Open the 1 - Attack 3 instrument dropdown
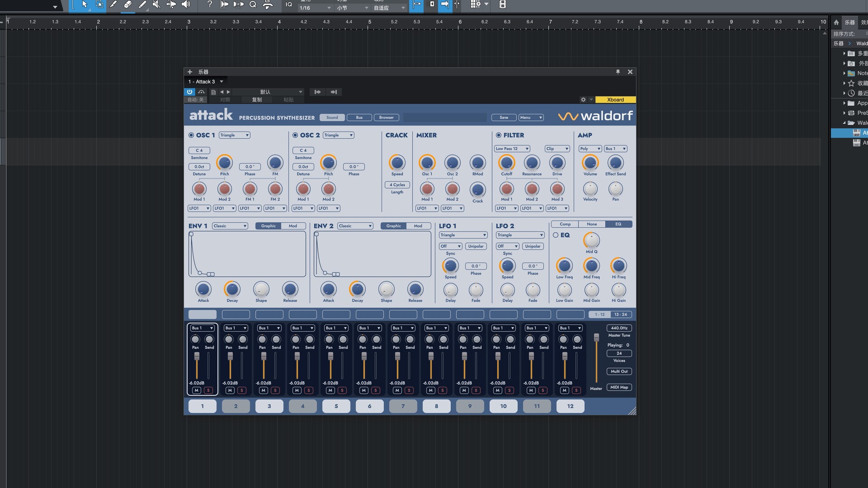The image size is (868, 488). 206,81
